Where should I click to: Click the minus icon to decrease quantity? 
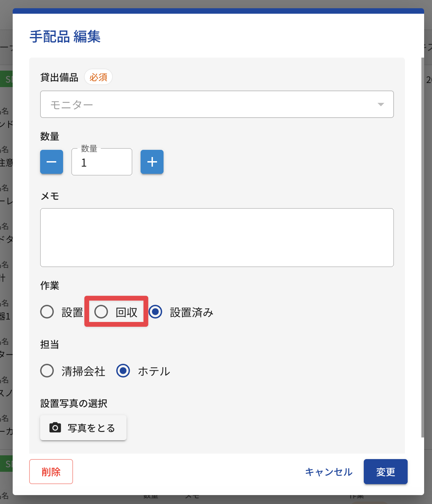[51, 162]
